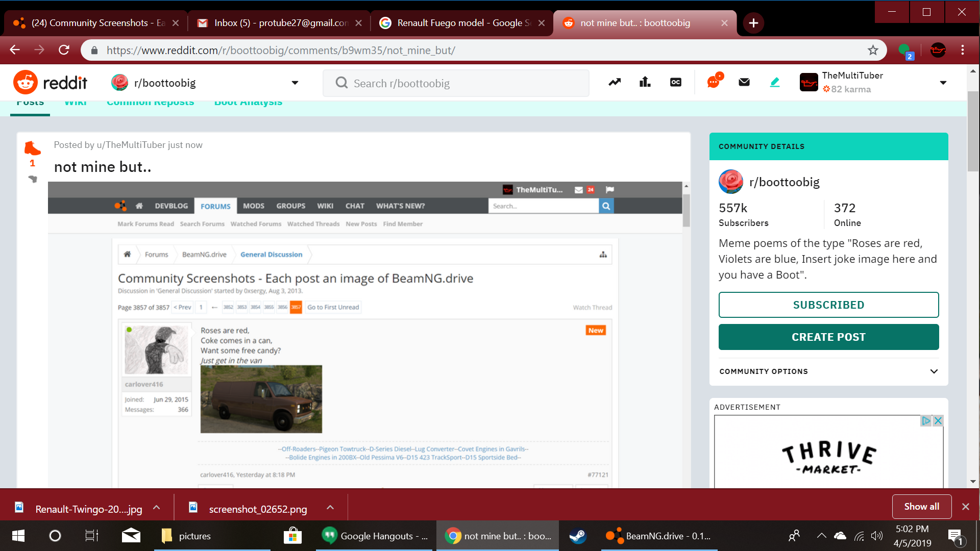980x551 pixels.
Task: Reload the page in Chrome
Action: point(64,50)
